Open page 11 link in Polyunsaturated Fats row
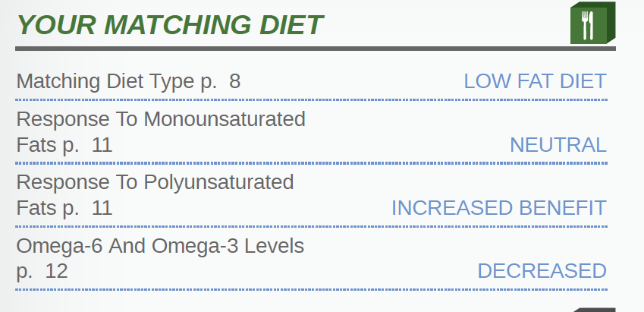The image size is (644, 312). pyautogui.click(x=88, y=208)
